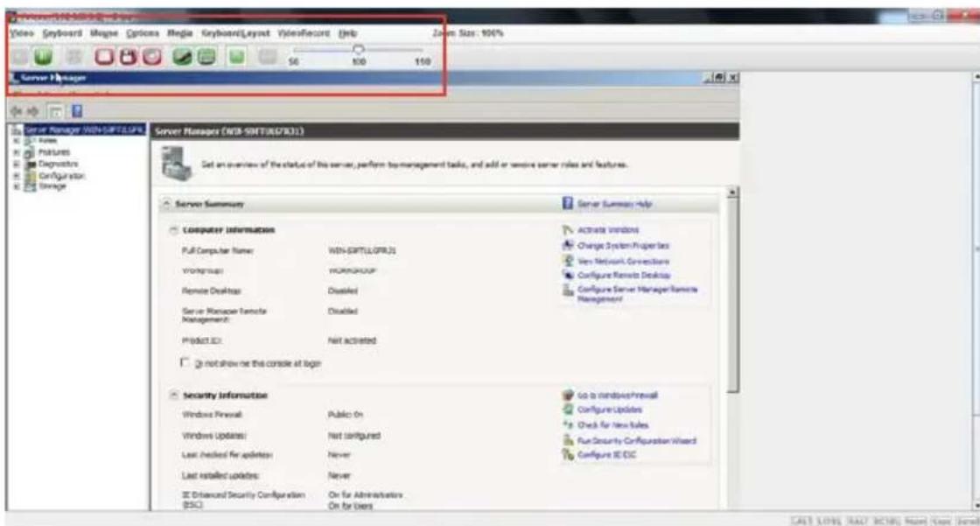Open the Video Record menu
Viewport: 980px width, 526px height.
click(304, 33)
